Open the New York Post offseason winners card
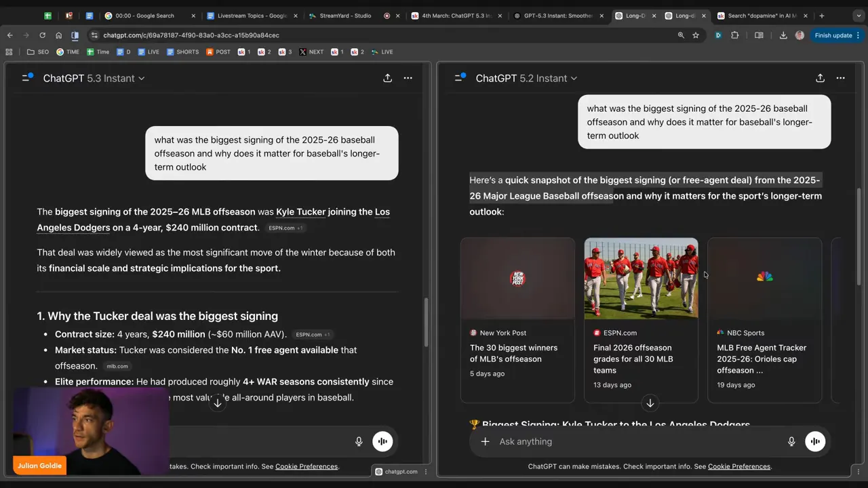Viewport: 868px width, 488px height. coord(517,320)
